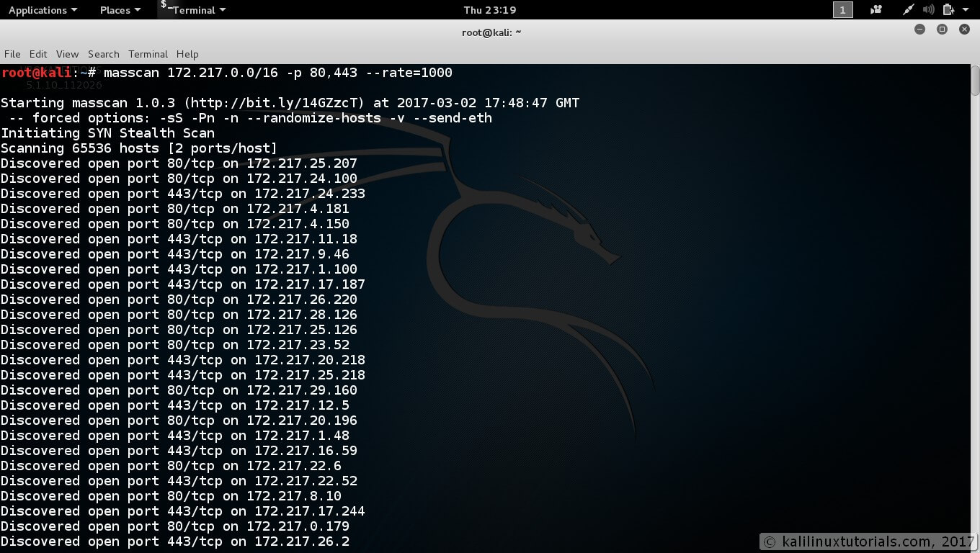Open the Edit menu
This screenshot has width=980, height=553.
(38, 54)
